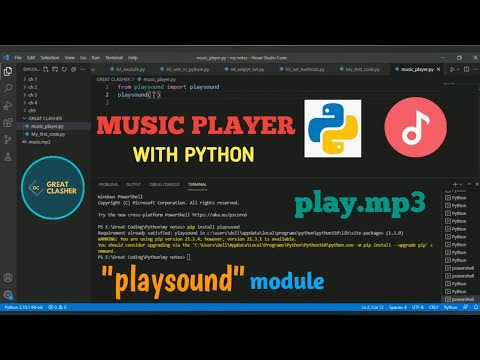Close the music_player.py tab
Image resolution: width=480 pixels, height=360 pixels.
point(438,69)
